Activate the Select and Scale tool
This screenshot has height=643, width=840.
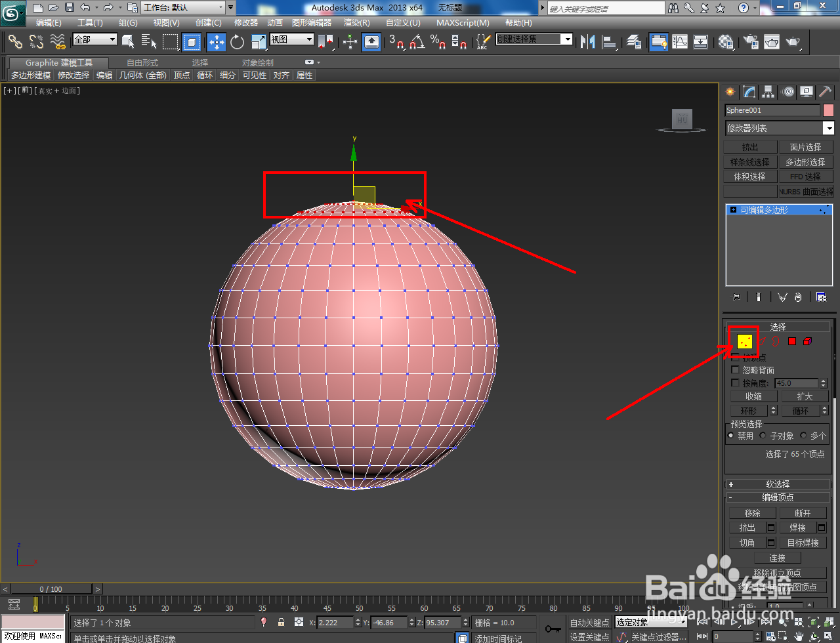tap(259, 42)
